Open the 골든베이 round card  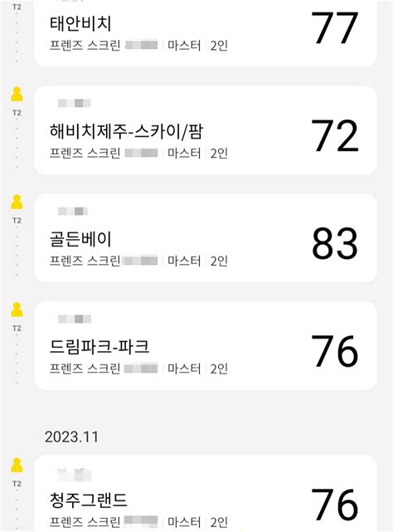point(206,238)
